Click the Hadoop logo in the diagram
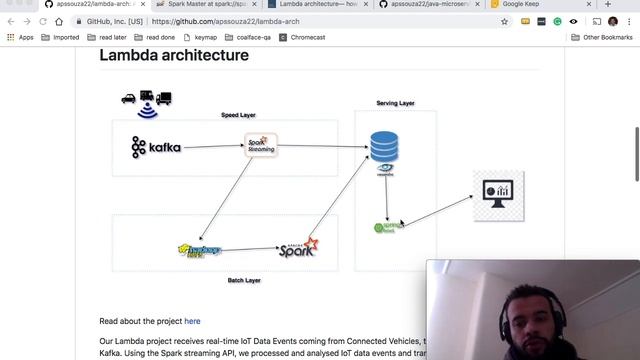 tap(200, 251)
